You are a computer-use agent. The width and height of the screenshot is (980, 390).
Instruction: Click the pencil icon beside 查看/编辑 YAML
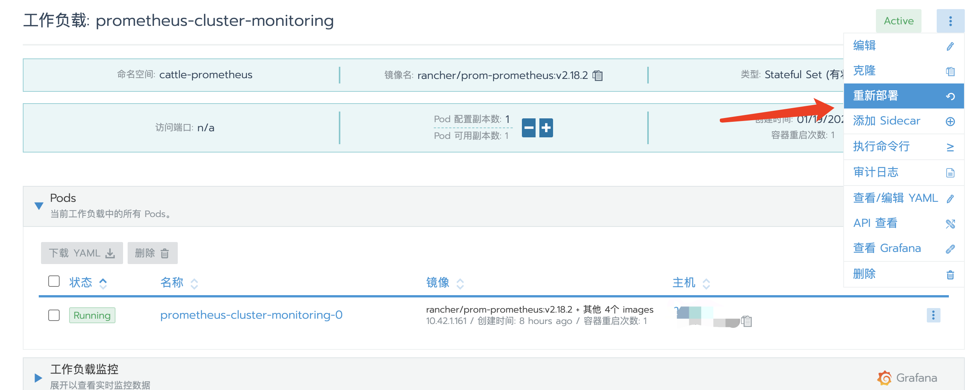coord(950,199)
